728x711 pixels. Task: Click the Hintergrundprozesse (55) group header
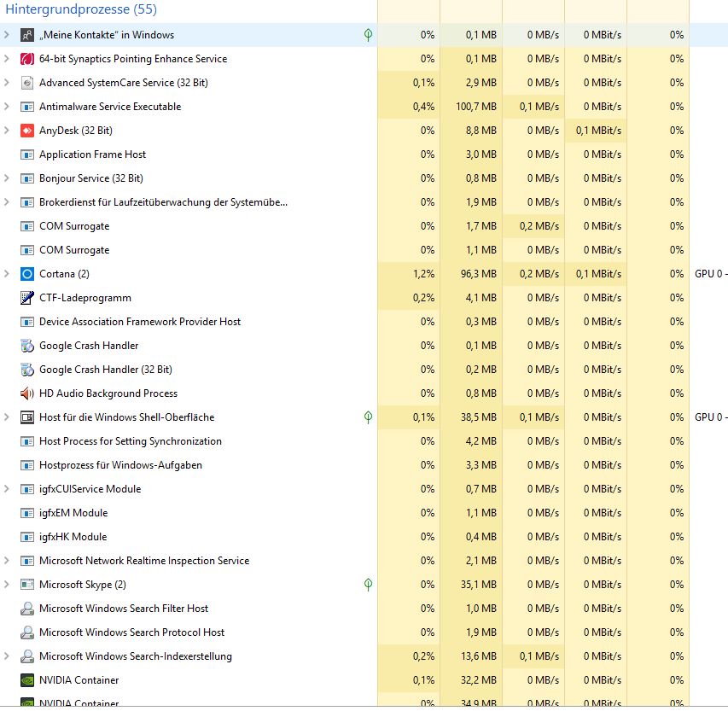pyautogui.click(x=81, y=9)
